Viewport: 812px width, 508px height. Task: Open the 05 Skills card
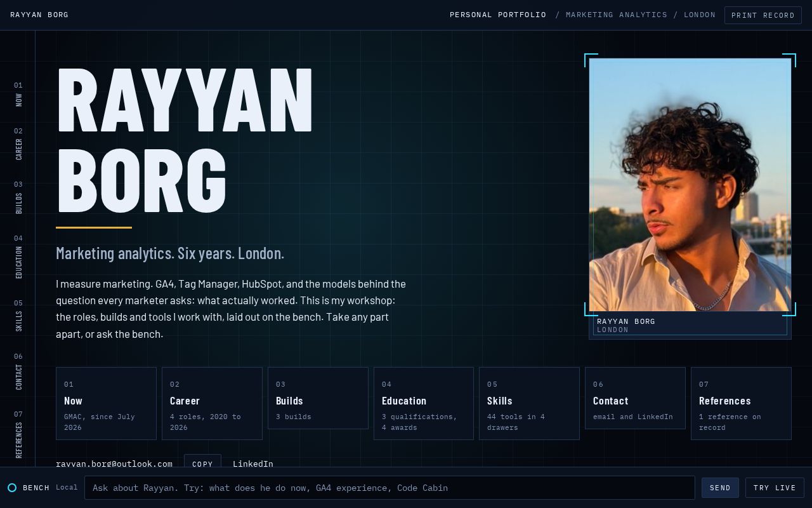tap(529, 403)
